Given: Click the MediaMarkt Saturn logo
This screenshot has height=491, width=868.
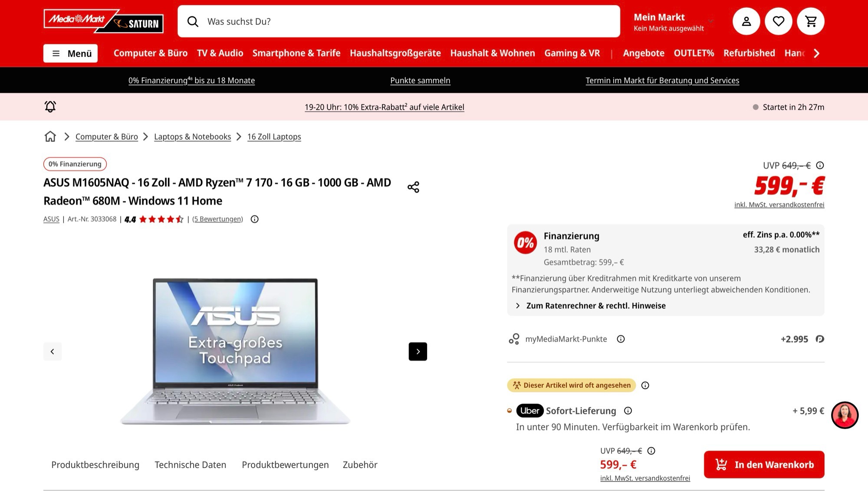Looking at the screenshot, I should click(x=104, y=21).
